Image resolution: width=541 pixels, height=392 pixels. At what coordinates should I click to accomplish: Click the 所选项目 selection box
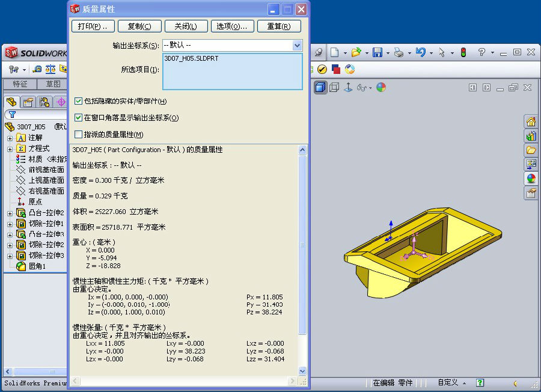233,72
